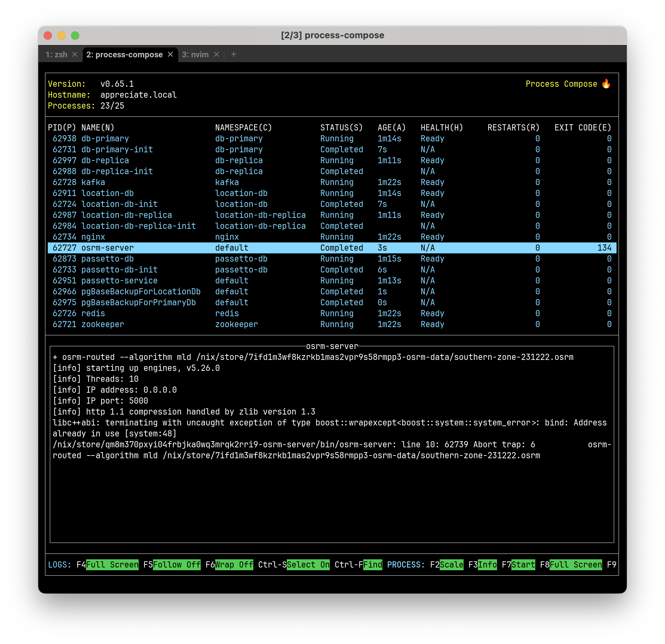665x644 pixels.
Task: Select the kafka process row
Action: coord(94,182)
